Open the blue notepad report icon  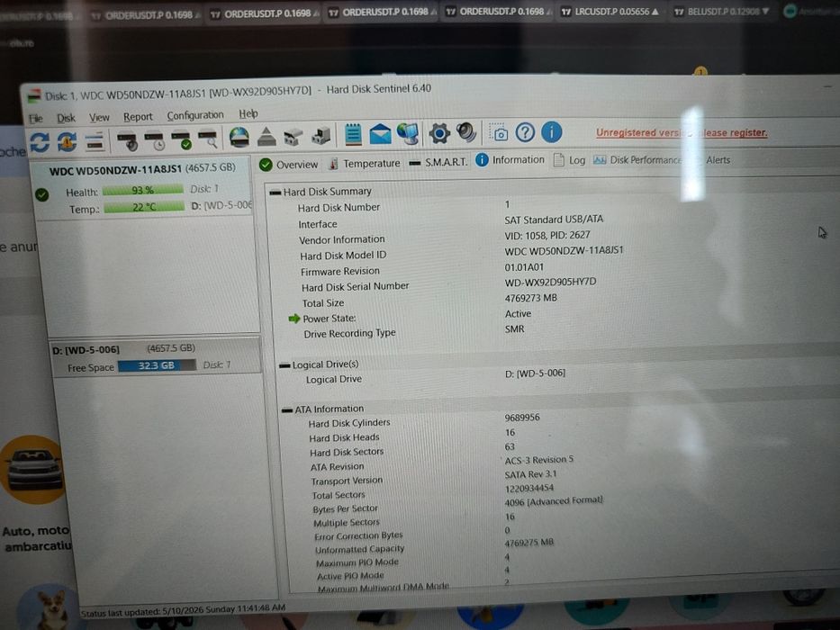(353, 134)
